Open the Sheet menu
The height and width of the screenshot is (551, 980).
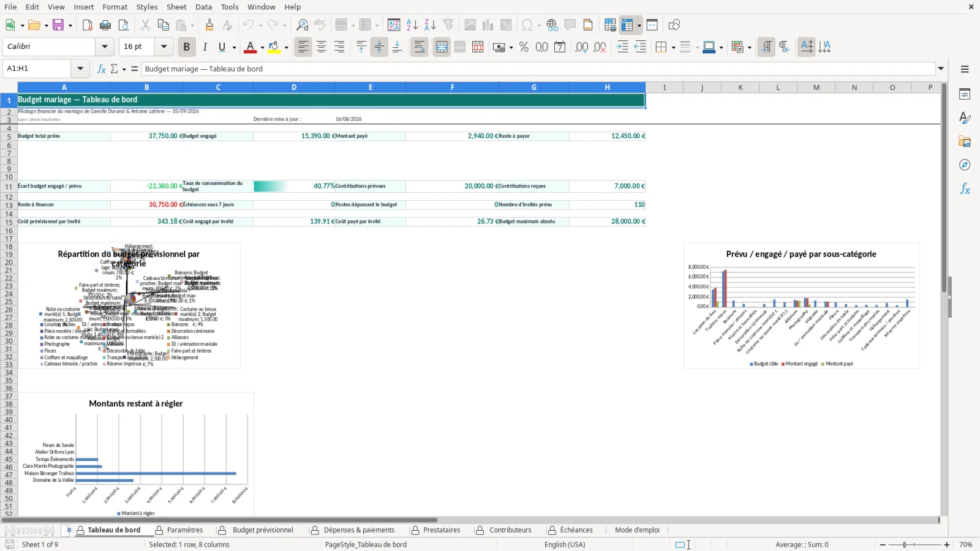click(176, 7)
